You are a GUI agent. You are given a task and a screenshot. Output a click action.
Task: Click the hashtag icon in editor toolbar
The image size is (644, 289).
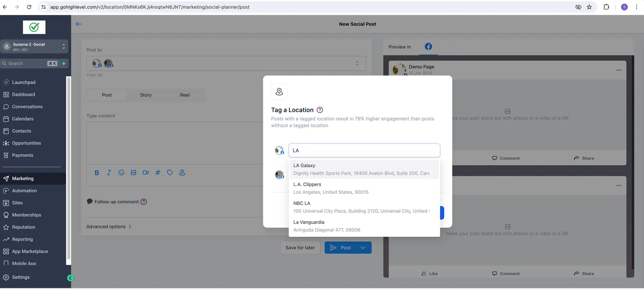coord(158,172)
